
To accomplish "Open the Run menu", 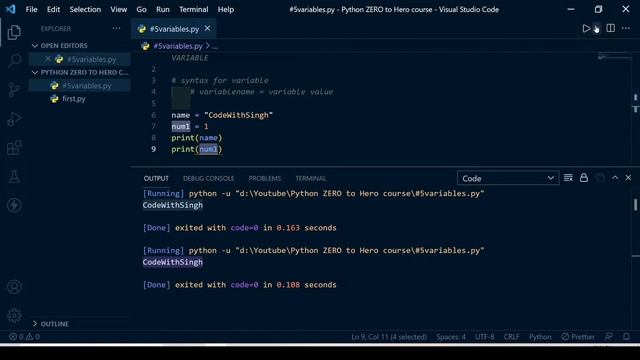I will click(x=162, y=9).
